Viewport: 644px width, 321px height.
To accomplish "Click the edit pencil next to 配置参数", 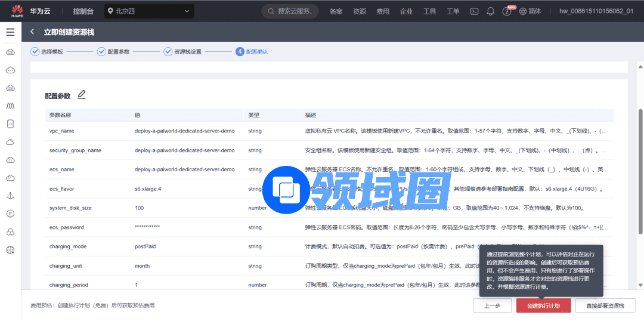I will (x=82, y=95).
